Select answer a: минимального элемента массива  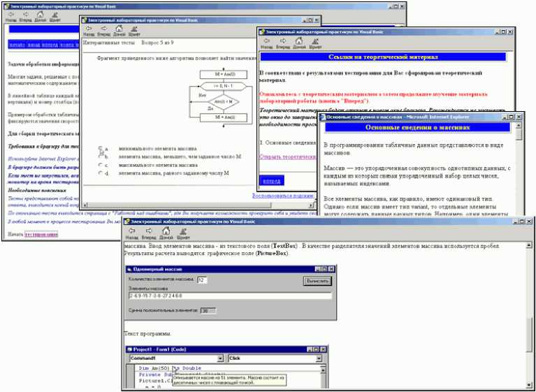point(100,148)
